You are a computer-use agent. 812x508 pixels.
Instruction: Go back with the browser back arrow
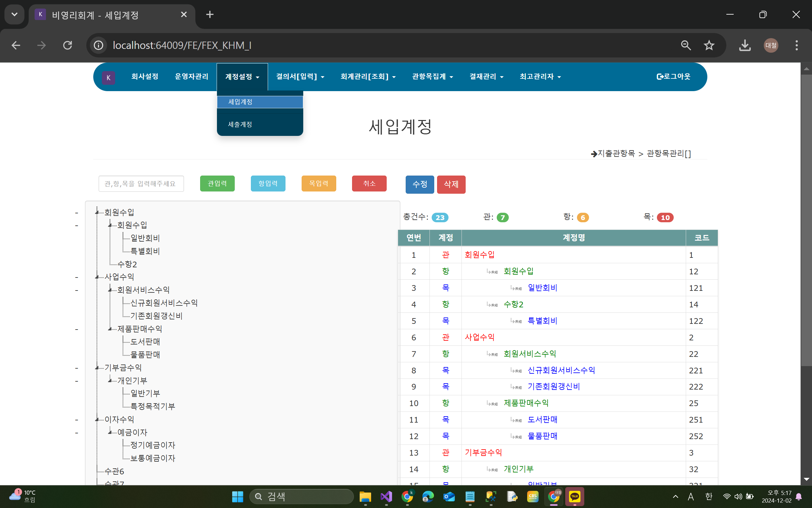pos(16,45)
